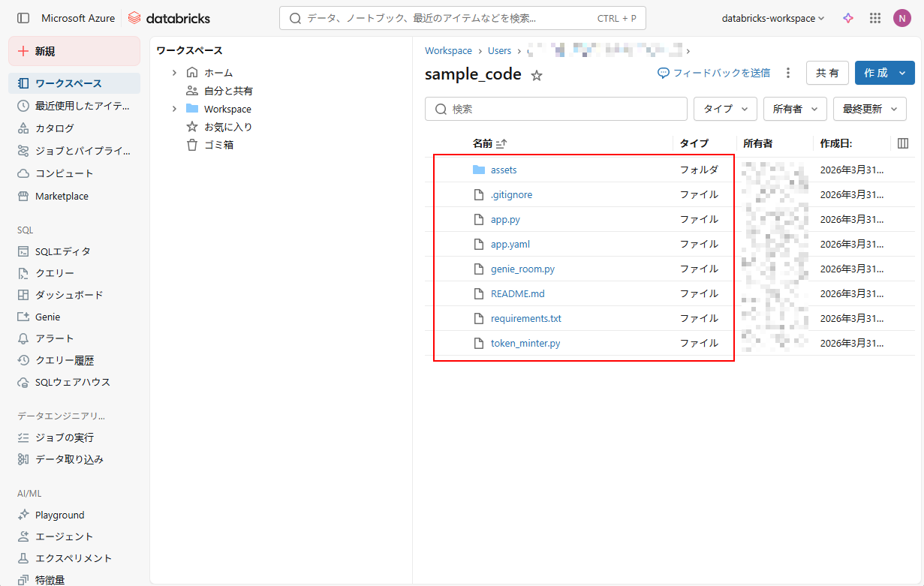The image size is (924, 586).
Task: Open the kebab menu beside feedback link
Action: 788,73
